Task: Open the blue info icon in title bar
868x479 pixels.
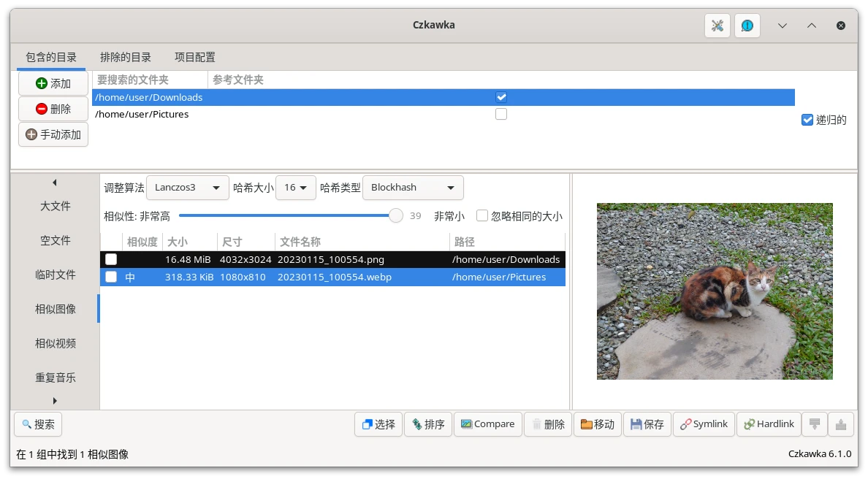Action: click(x=747, y=26)
